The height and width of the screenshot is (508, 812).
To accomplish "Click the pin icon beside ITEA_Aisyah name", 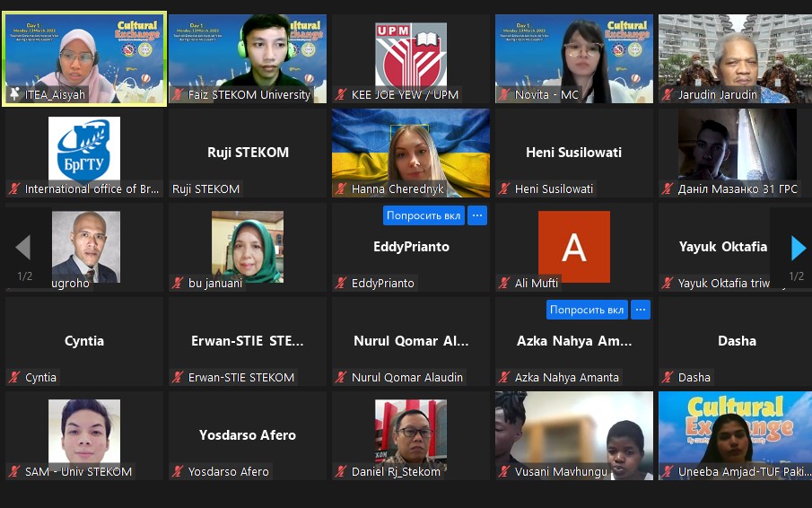I will point(14,94).
